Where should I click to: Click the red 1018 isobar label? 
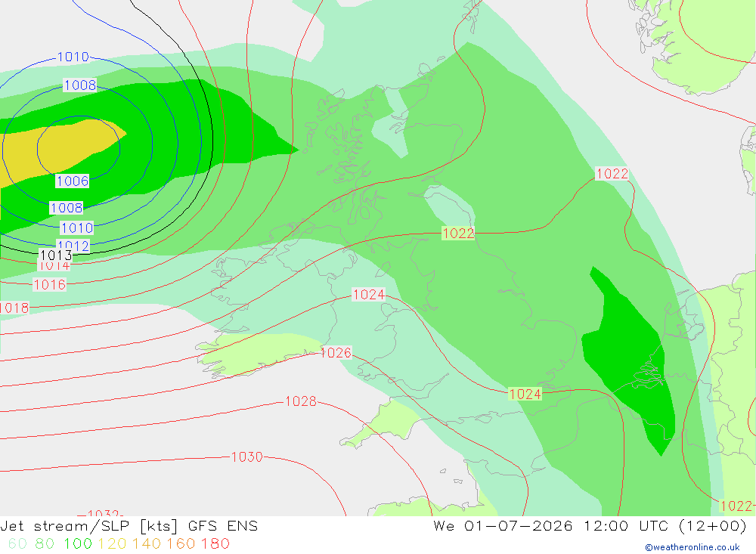click(14, 308)
